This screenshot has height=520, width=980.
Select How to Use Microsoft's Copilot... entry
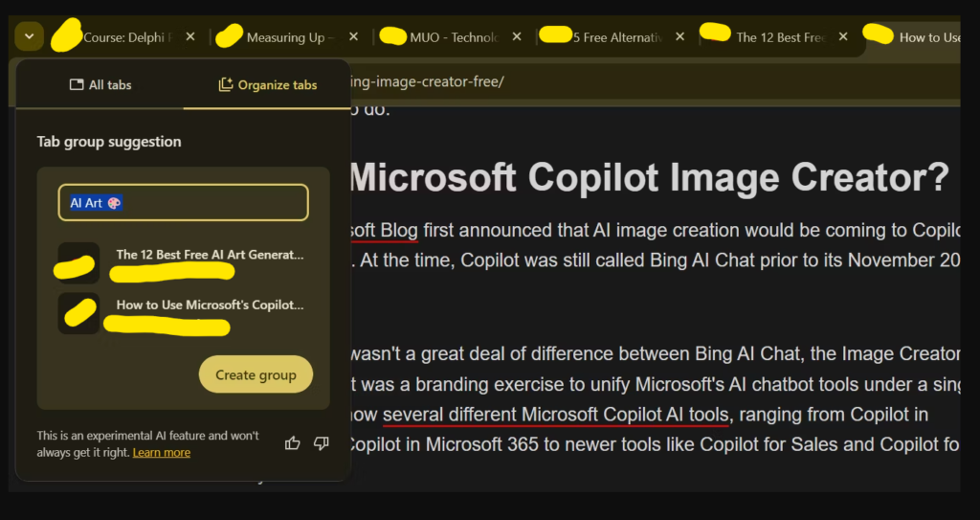tap(182, 313)
